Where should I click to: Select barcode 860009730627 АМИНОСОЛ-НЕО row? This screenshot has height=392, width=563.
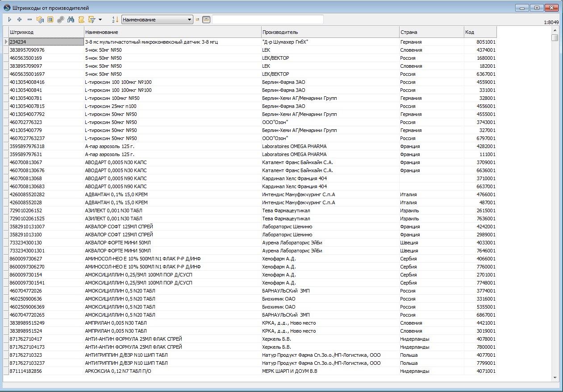point(46,259)
